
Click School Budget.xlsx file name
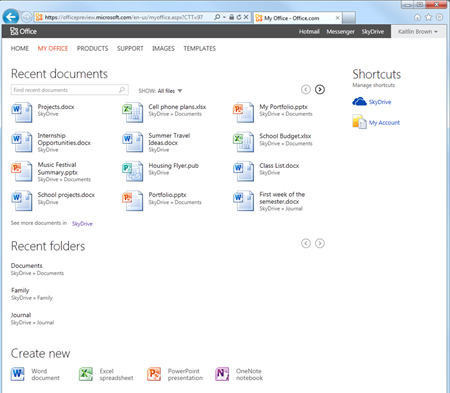tap(285, 136)
